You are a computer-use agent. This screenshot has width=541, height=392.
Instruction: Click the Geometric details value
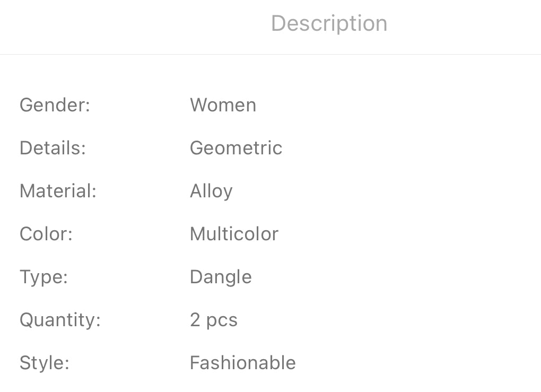click(x=236, y=148)
